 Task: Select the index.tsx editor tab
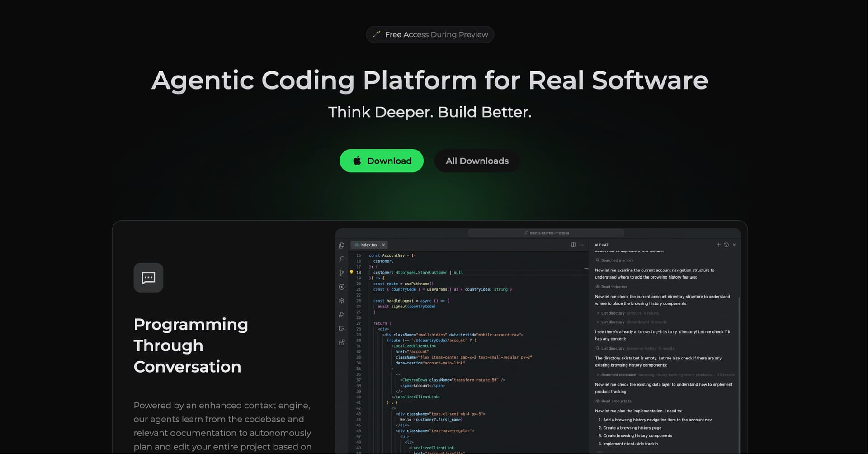368,245
